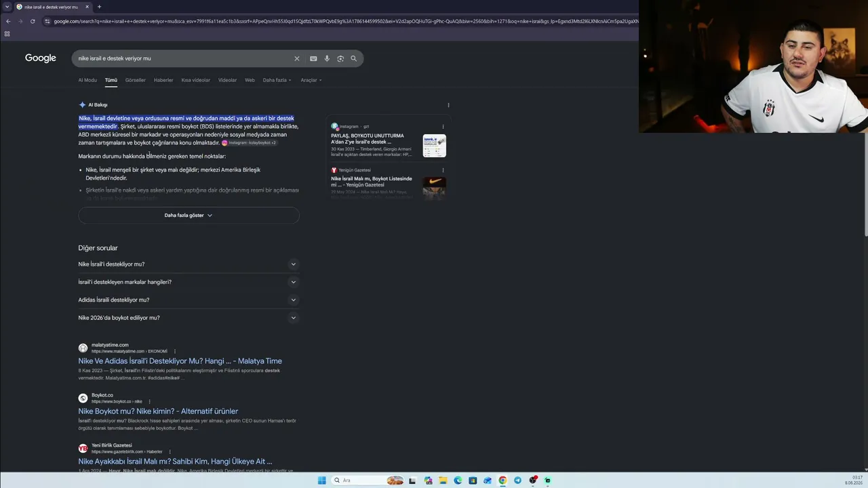
Task: Click the Instagram kolayboykot +2 source chip
Action: (249, 143)
